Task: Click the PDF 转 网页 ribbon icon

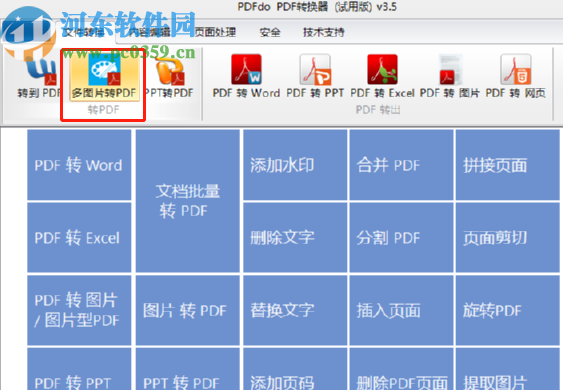Action: click(x=516, y=76)
